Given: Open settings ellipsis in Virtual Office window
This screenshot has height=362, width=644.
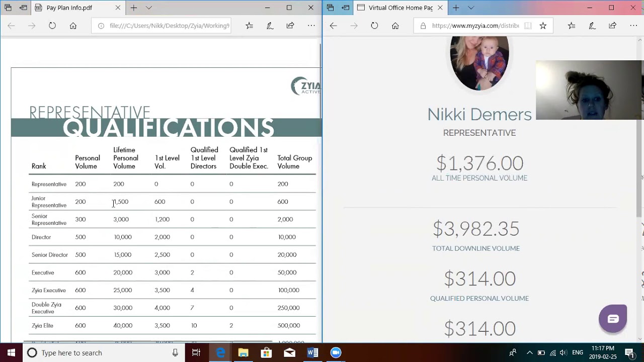Looking at the screenshot, I should (633, 26).
